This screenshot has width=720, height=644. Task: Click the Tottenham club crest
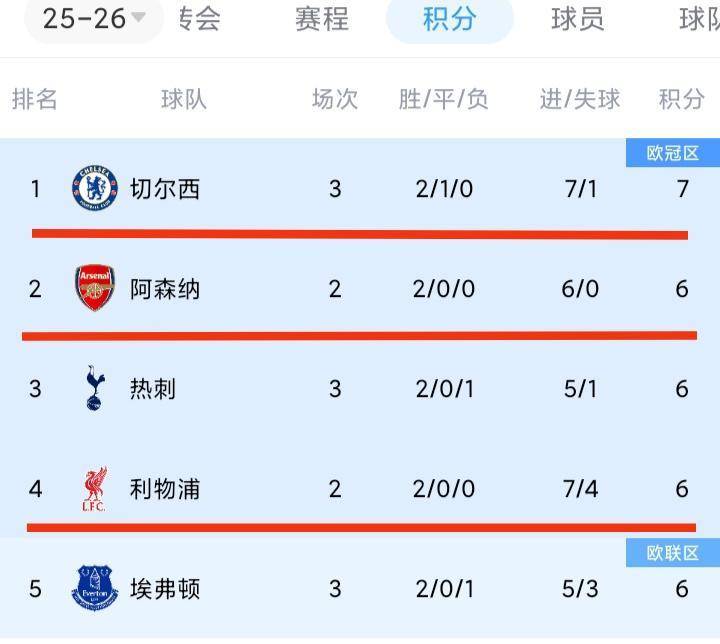click(x=95, y=388)
